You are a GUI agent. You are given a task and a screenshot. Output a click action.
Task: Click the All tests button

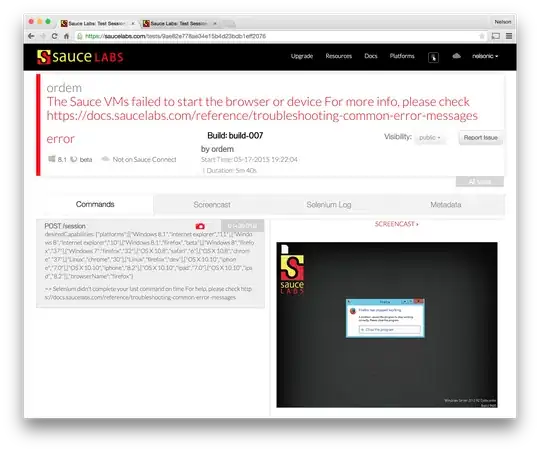(x=480, y=182)
